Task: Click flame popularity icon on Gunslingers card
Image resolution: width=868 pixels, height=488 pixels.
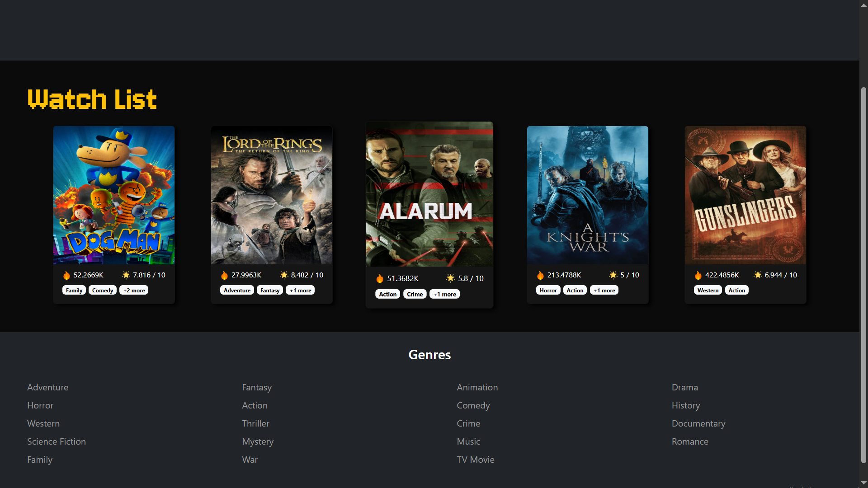Action: pos(698,275)
